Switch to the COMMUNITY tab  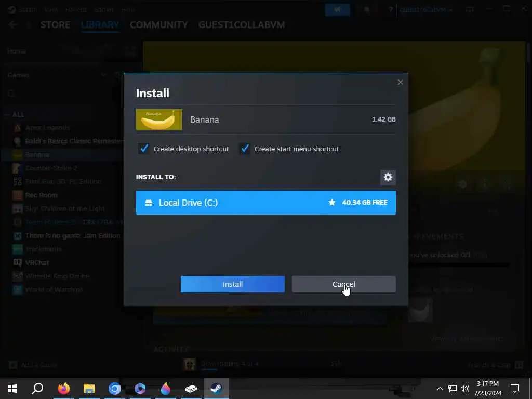159,25
